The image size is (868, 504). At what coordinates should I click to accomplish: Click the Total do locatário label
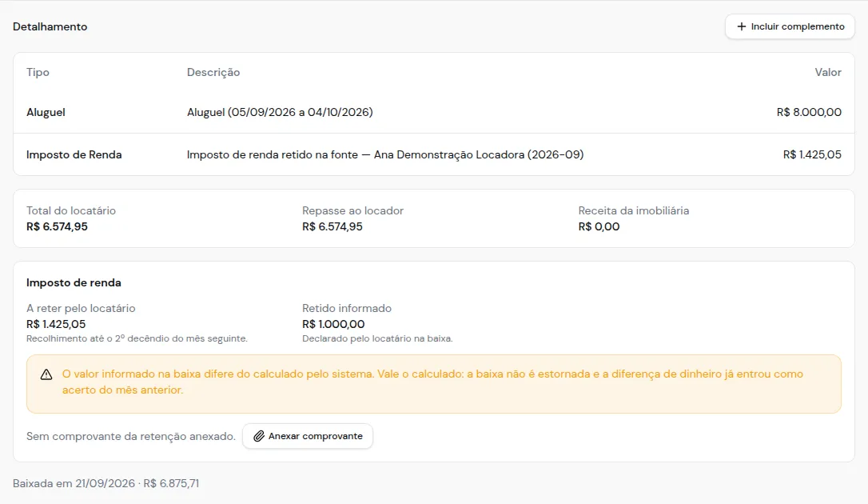click(71, 210)
